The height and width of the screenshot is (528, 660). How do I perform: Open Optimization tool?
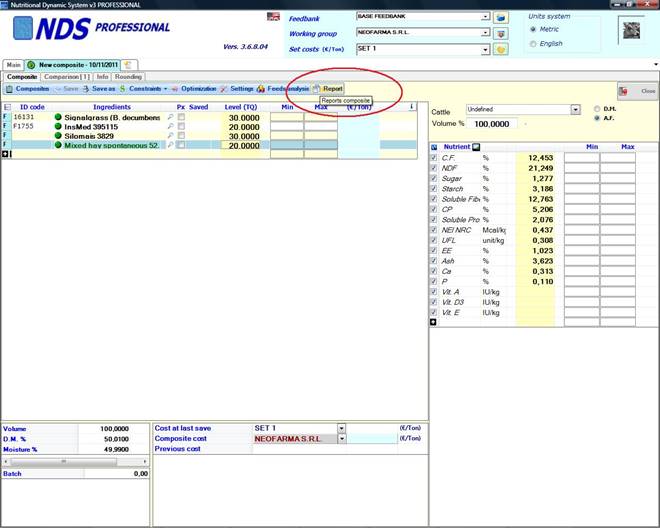tap(194, 89)
